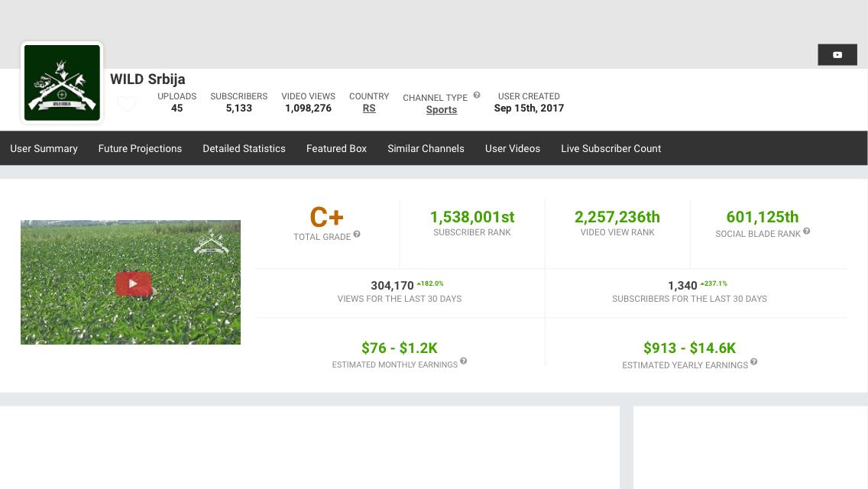Viewport: 868px width, 489px height.
Task: Click the Social Blade Rank help icon
Action: click(x=807, y=232)
